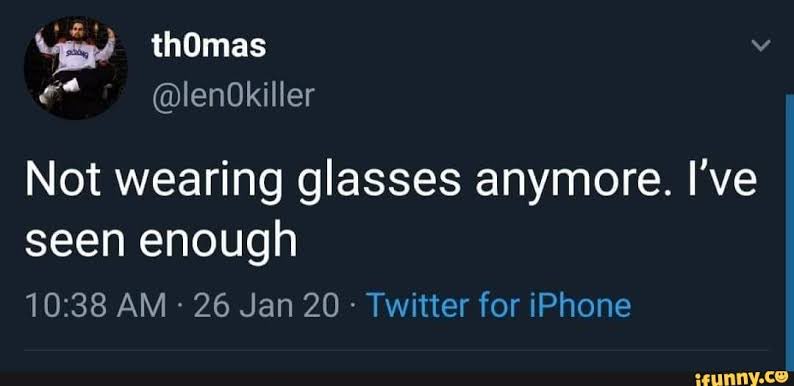Open the th0mas display name profile

[209, 47]
